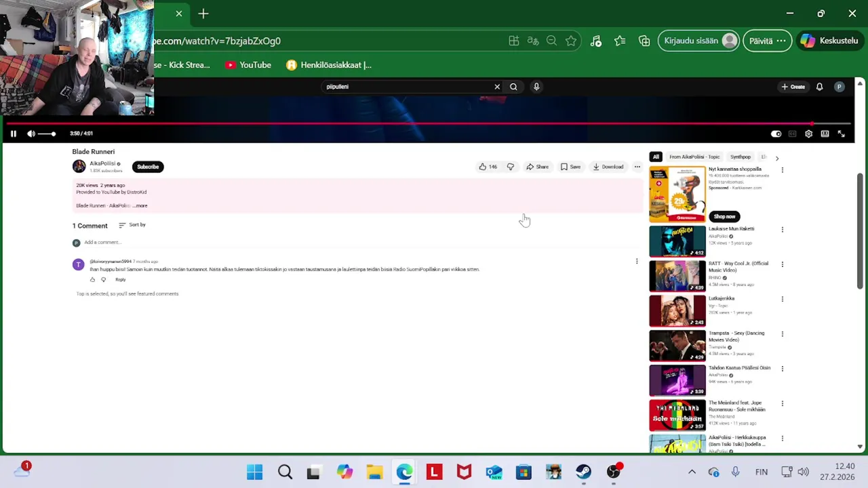Image resolution: width=868 pixels, height=488 pixels.
Task: Open the YouTube Create button
Action: click(x=793, y=87)
